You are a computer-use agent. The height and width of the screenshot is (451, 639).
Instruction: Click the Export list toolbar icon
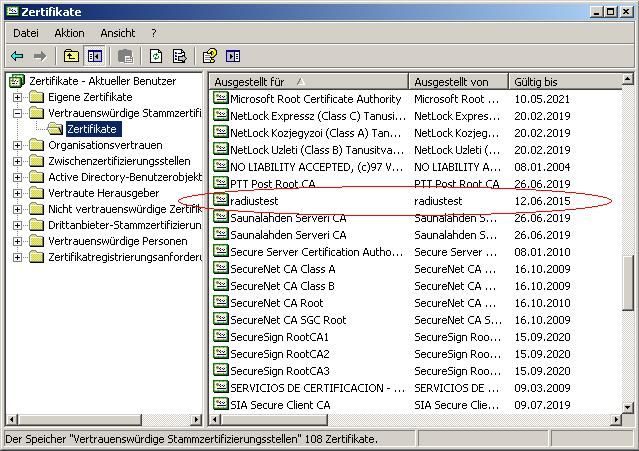coord(179,56)
